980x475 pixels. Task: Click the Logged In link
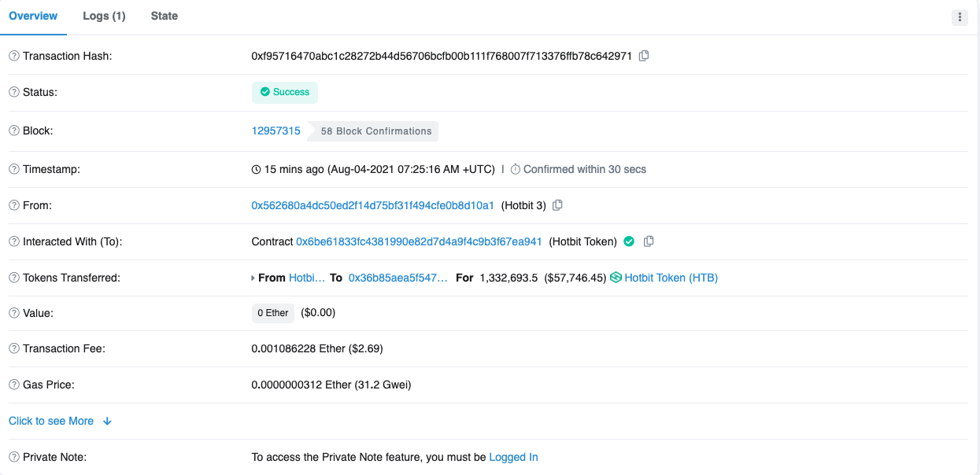(513, 457)
